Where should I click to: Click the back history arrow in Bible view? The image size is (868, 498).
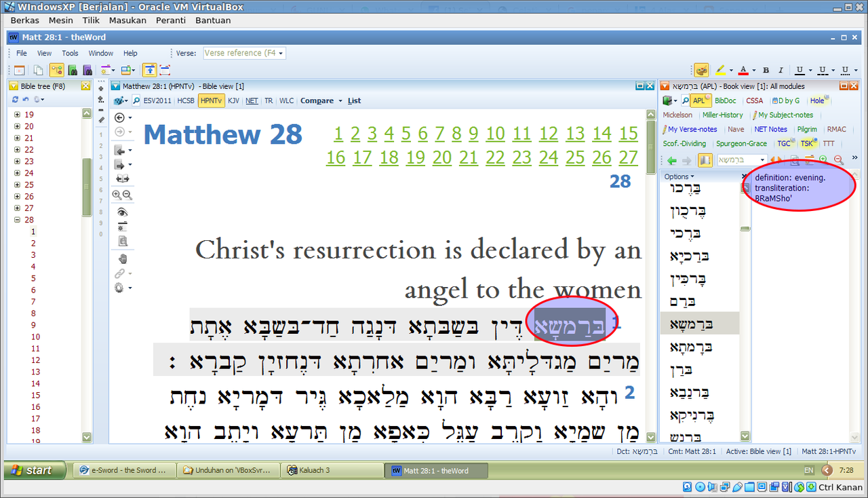pos(121,118)
